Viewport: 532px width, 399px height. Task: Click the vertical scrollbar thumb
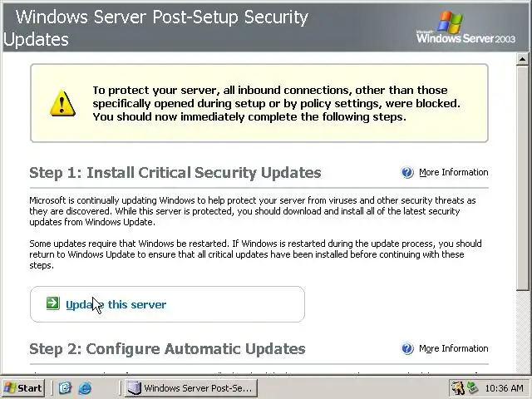523,175
